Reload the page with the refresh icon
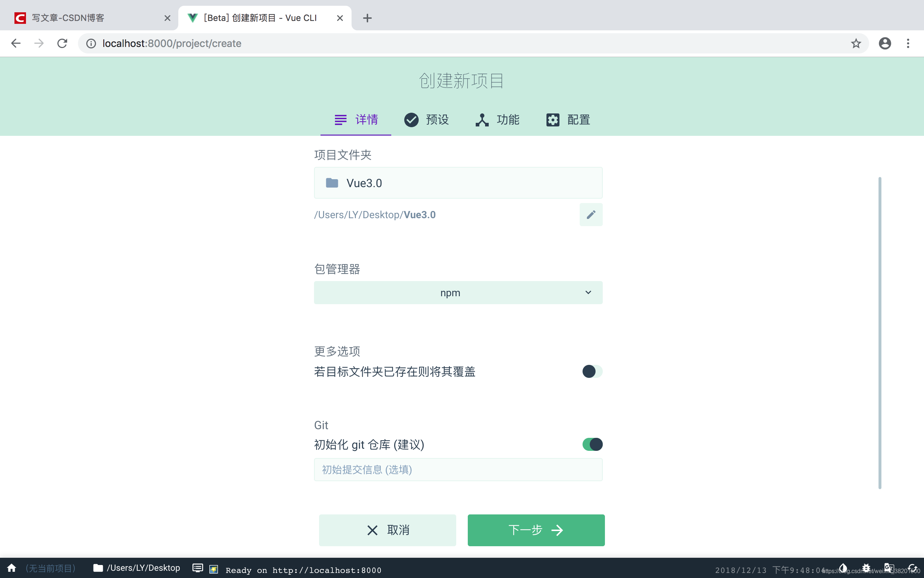924x578 pixels. [x=62, y=43]
